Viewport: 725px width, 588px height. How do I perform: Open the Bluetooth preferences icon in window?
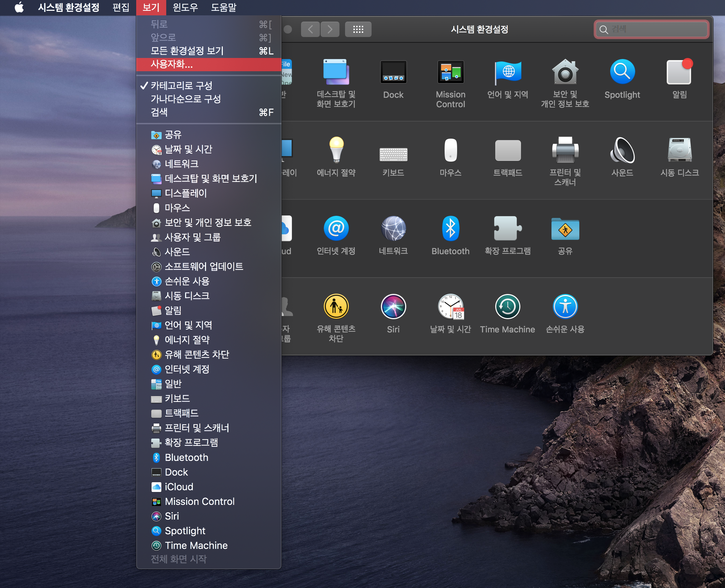click(450, 229)
